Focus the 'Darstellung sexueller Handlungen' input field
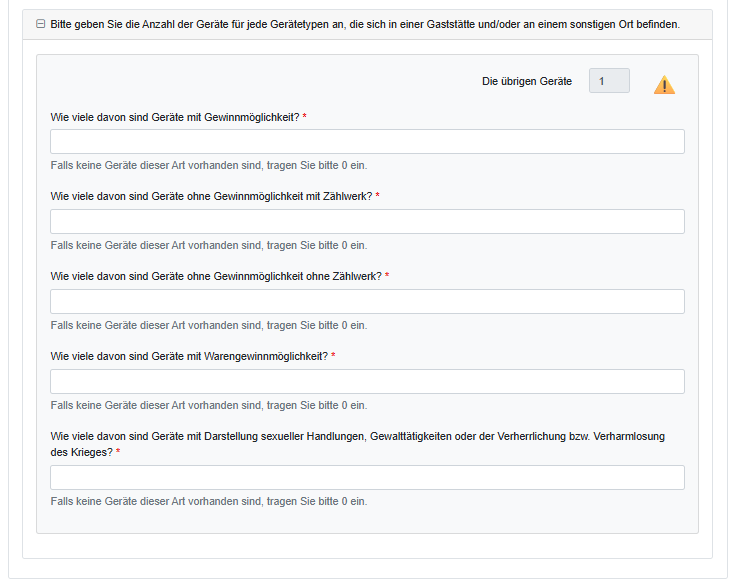 tap(367, 477)
